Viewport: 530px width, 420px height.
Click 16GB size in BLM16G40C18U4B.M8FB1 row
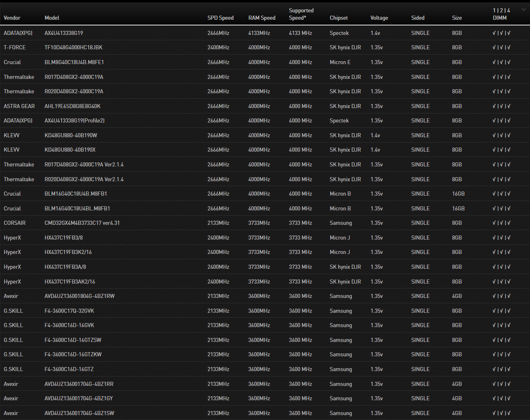(x=459, y=194)
